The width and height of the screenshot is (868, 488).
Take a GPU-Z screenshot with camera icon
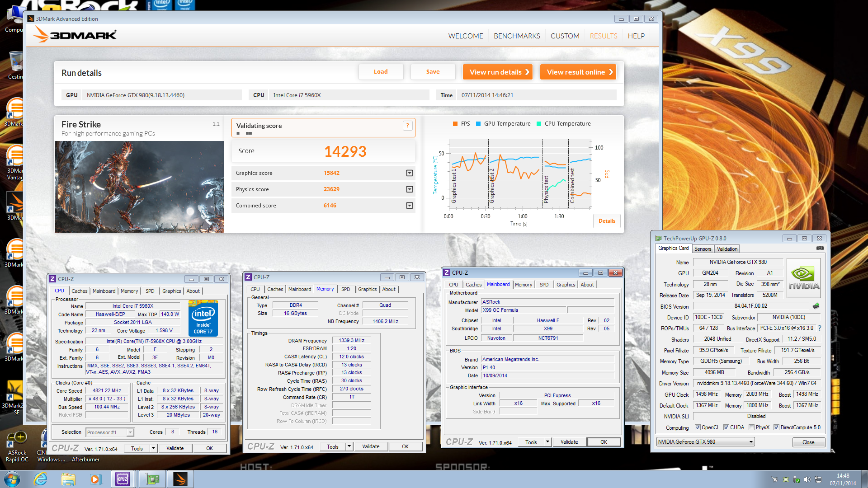820,248
